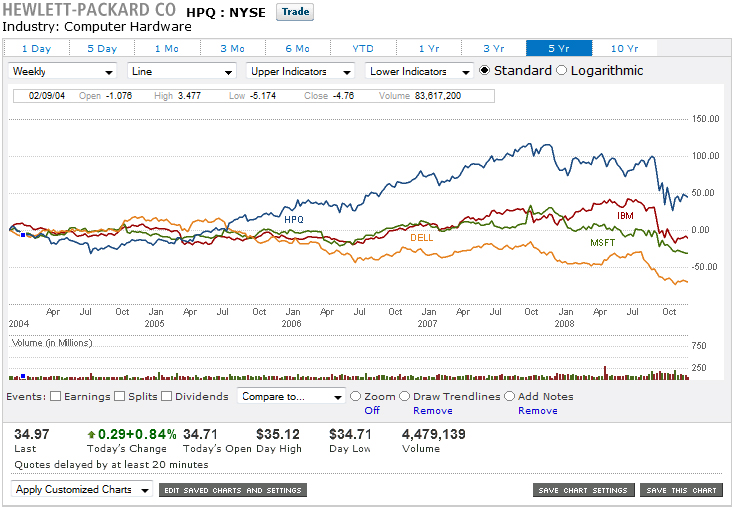The image size is (734, 510).
Task: Click the Save This Chart button
Action: (681, 490)
